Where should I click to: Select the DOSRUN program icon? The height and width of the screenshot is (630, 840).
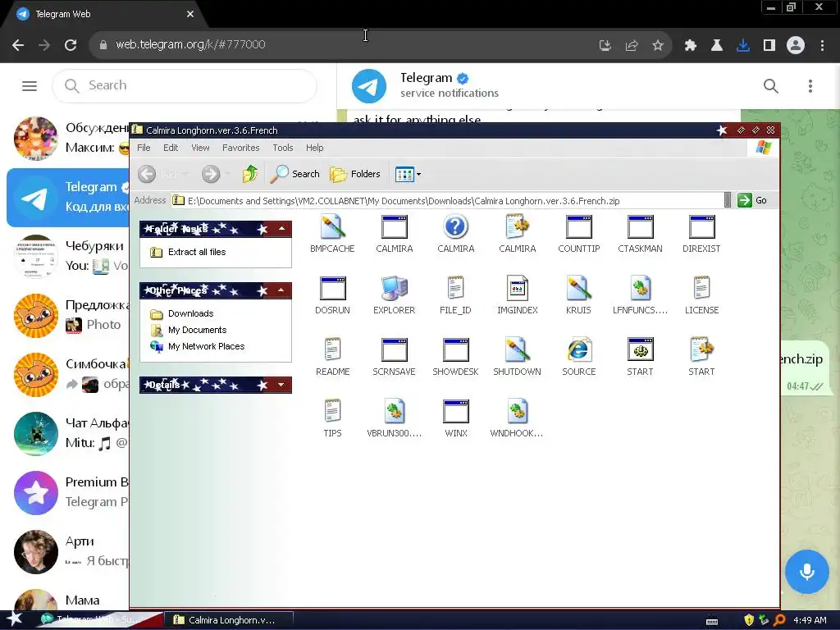pyautogui.click(x=332, y=289)
